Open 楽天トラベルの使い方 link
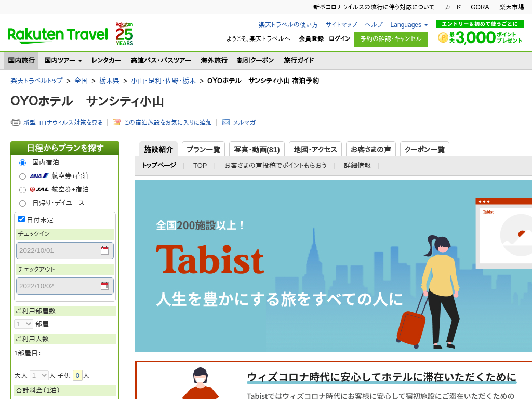532x399 pixels. [x=288, y=25]
